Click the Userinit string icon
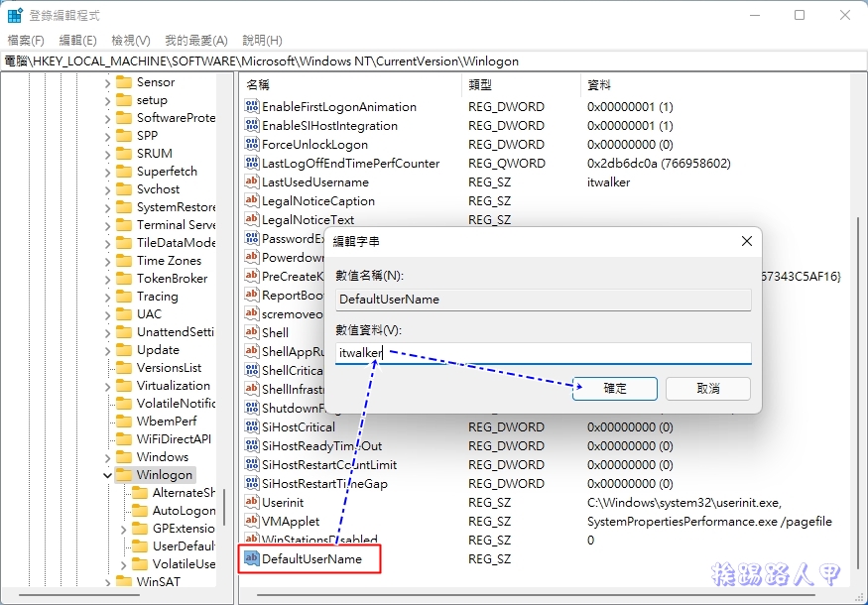868x605 pixels. (x=251, y=502)
